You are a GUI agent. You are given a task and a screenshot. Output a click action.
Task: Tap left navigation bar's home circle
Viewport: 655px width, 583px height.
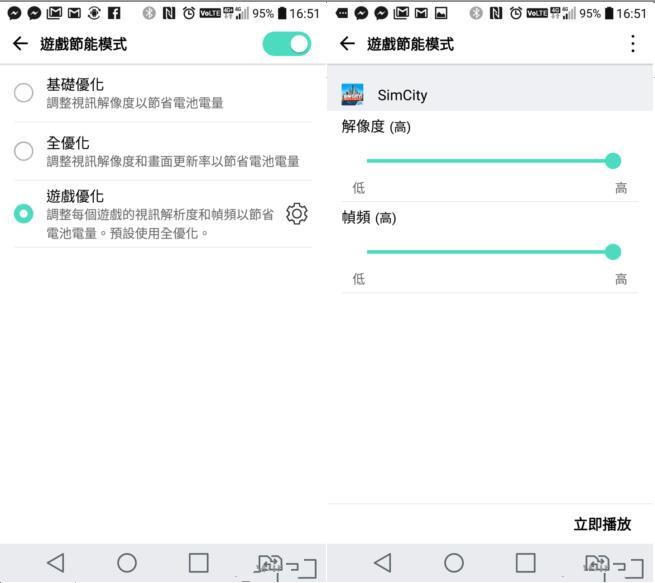127,563
